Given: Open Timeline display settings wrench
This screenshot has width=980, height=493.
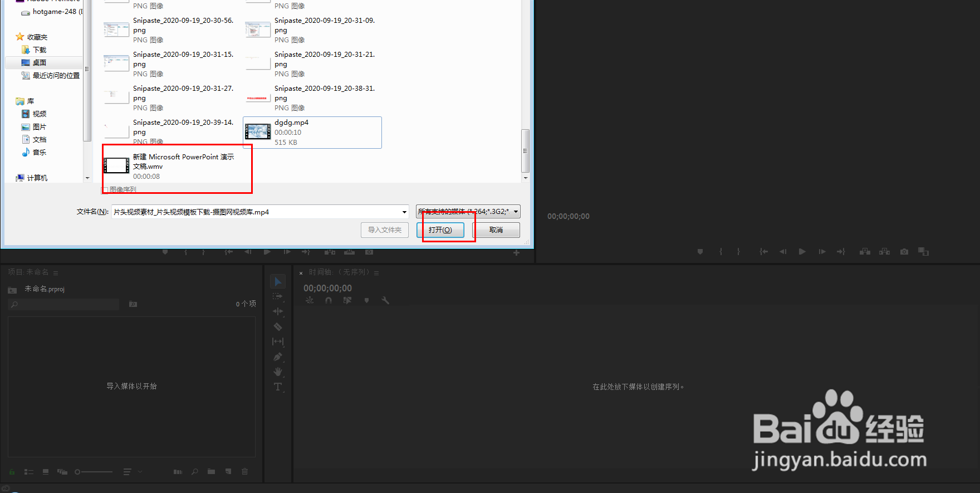Looking at the screenshot, I should [385, 300].
